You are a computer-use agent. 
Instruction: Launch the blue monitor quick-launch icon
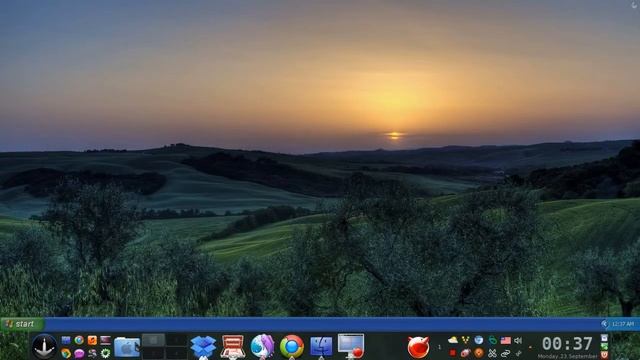66,340
